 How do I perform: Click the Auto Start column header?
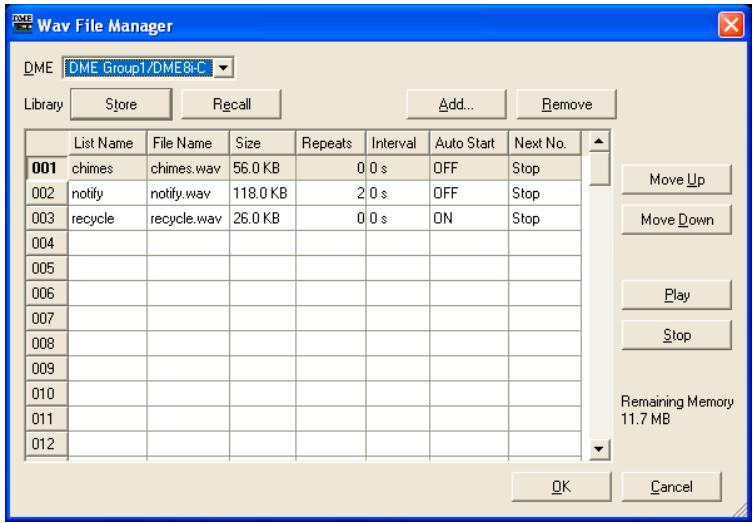coord(469,143)
